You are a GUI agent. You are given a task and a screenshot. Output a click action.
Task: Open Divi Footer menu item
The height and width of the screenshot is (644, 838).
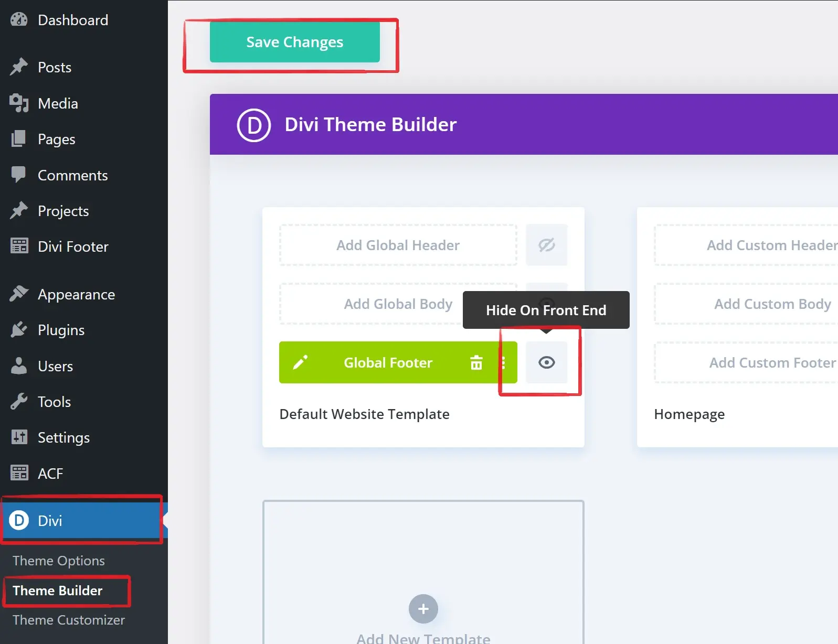pos(84,246)
